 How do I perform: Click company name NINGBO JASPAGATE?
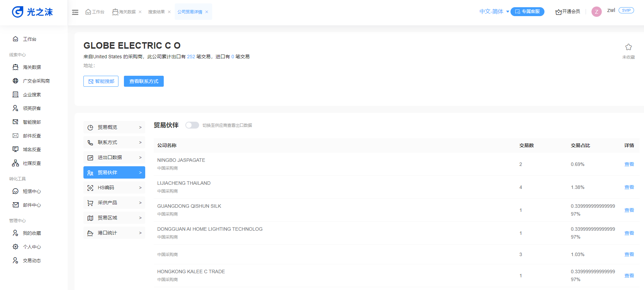(x=181, y=160)
